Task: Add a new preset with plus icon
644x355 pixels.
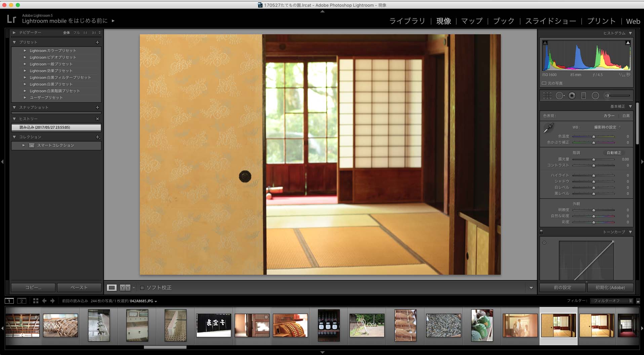Action: (97, 42)
